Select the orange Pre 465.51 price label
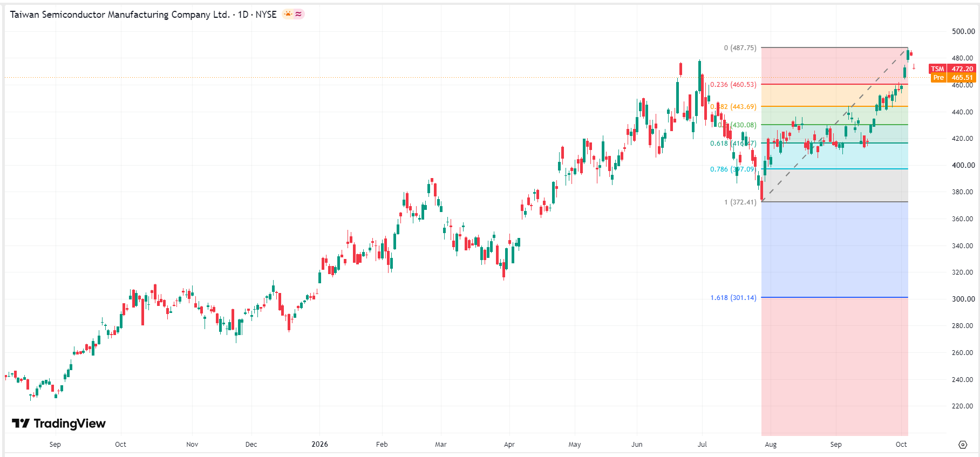The width and height of the screenshot is (980, 457). (x=954, y=78)
